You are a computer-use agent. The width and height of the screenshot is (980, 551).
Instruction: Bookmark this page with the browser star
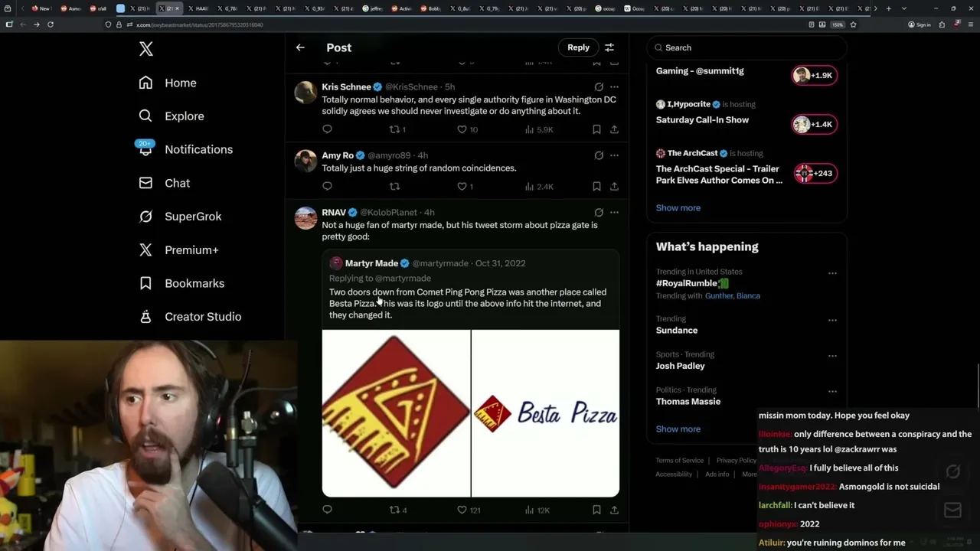pyautogui.click(x=853, y=24)
